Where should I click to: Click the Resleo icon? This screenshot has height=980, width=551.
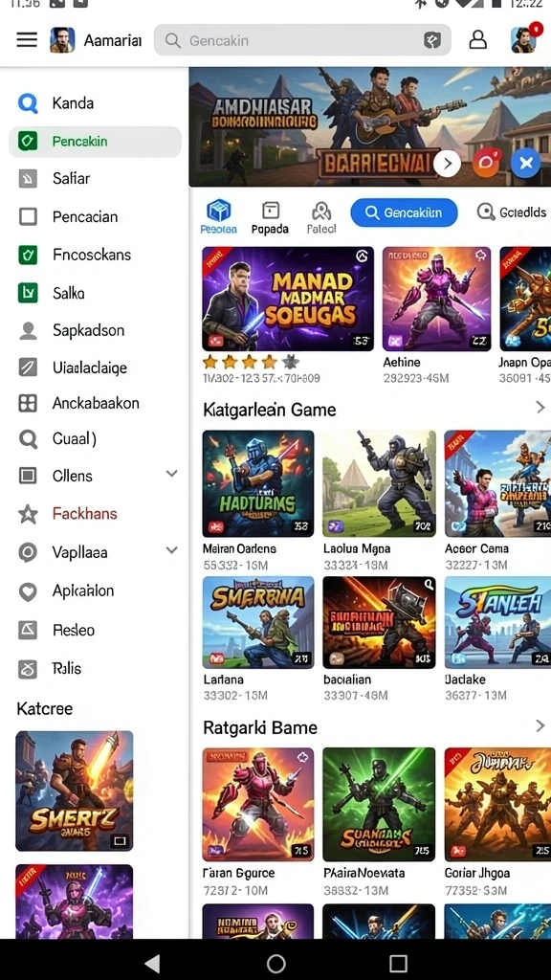[28, 630]
